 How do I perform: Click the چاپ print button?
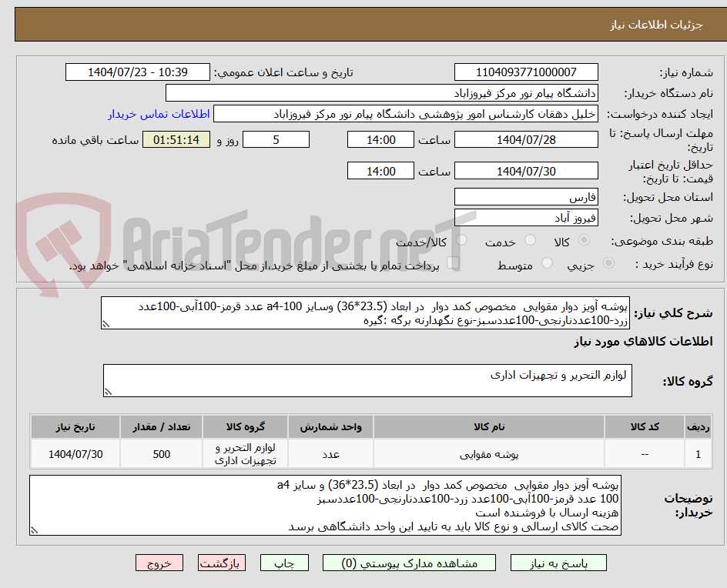(x=284, y=563)
